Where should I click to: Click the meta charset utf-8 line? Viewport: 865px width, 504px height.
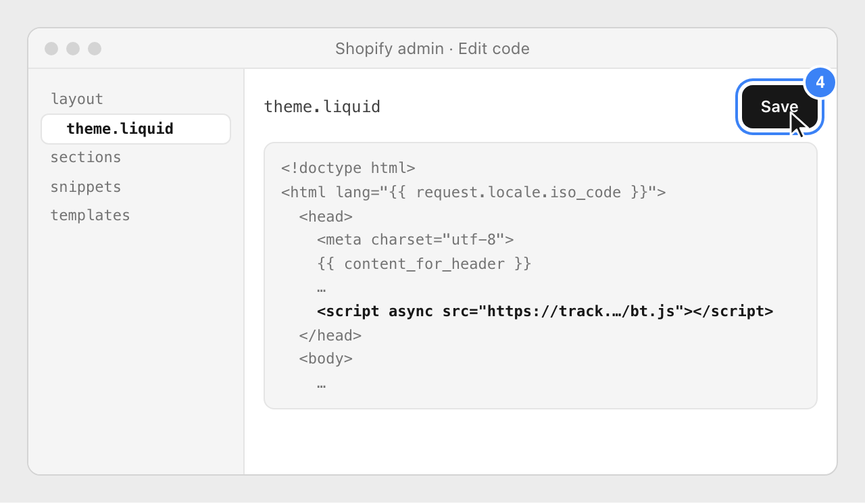(416, 240)
